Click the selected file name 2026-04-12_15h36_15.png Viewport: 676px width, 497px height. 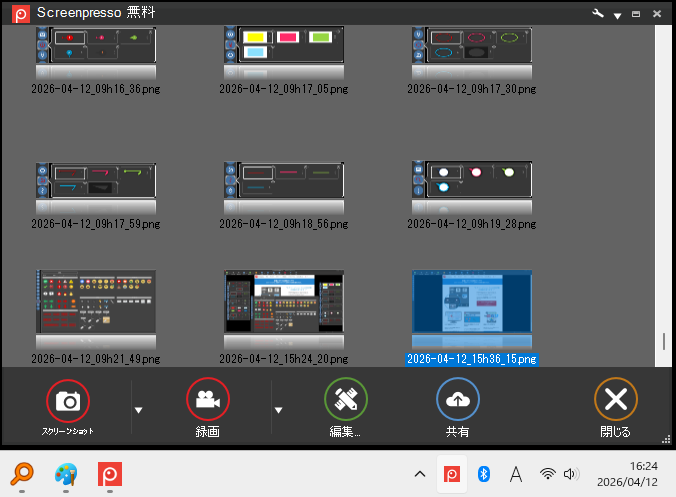point(472,359)
